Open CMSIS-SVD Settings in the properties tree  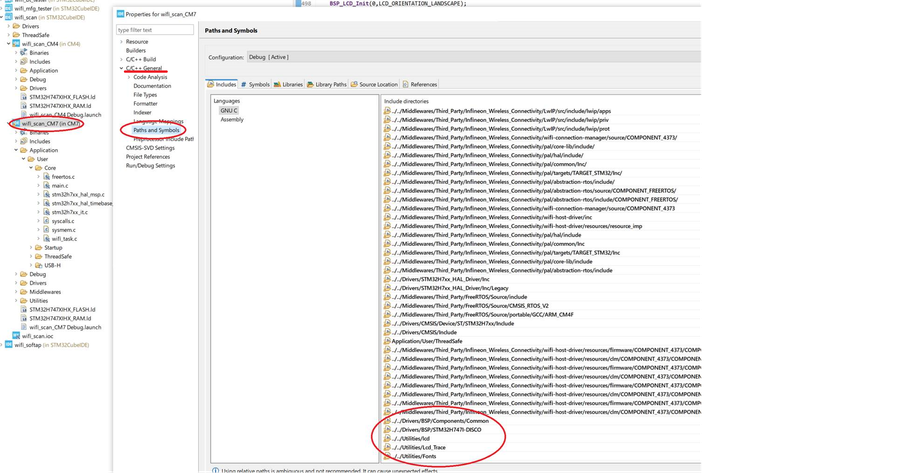click(x=150, y=148)
